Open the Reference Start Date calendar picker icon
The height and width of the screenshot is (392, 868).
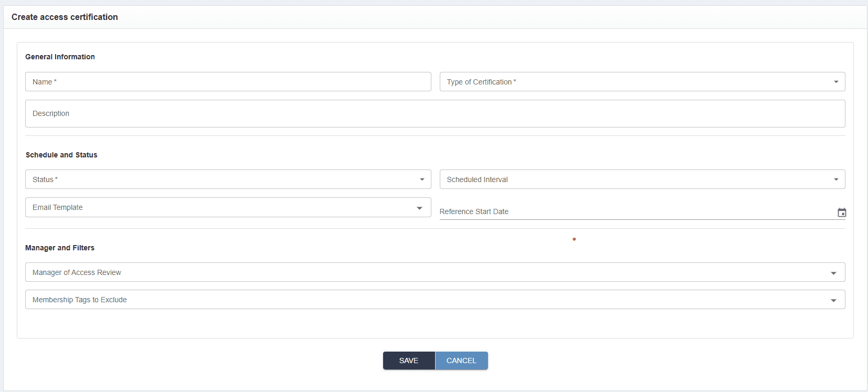pyautogui.click(x=842, y=213)
